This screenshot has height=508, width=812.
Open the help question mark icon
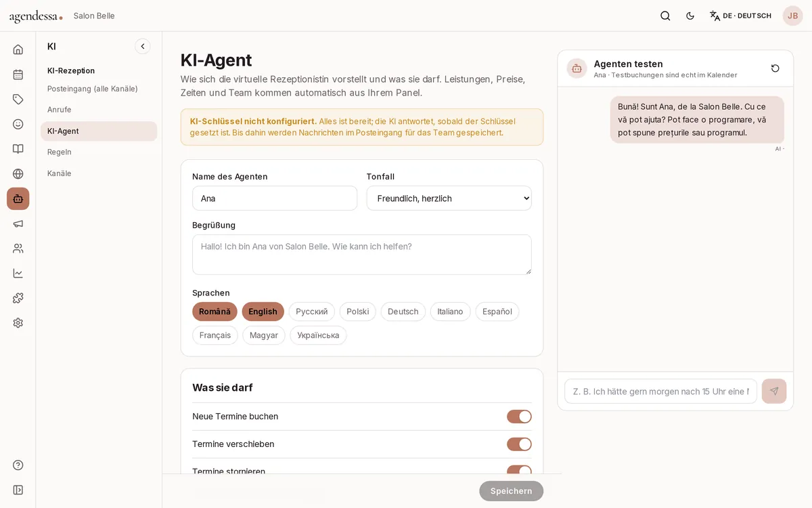(x=18, y=465)
